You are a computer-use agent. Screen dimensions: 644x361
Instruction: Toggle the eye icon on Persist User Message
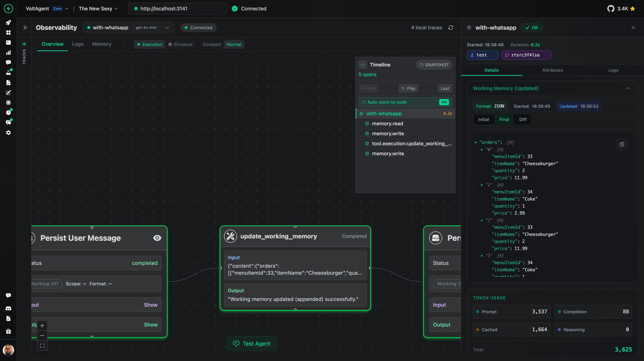[x=157, y=238]
